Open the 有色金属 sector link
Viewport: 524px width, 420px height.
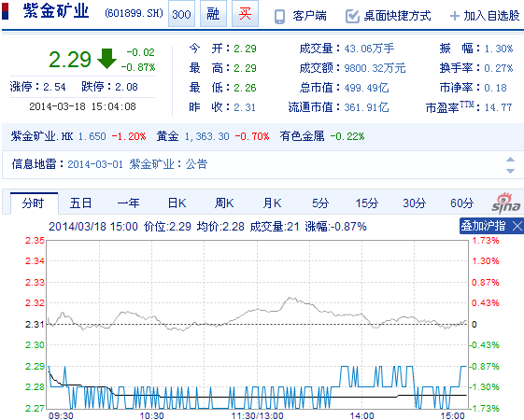click(x=302, y=136)
